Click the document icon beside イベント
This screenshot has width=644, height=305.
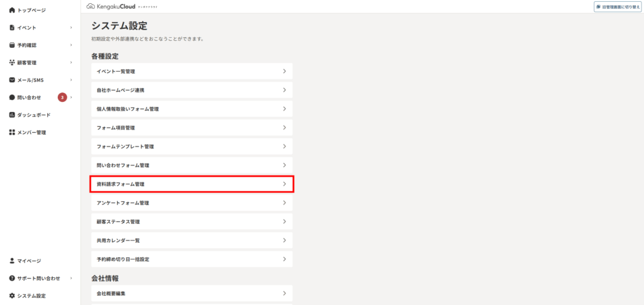[12, 28]
